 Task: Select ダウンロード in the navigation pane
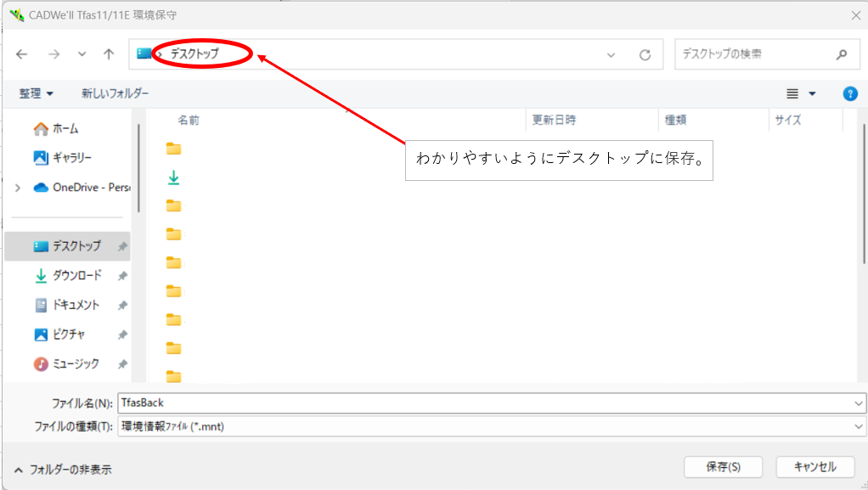point(68,276)
